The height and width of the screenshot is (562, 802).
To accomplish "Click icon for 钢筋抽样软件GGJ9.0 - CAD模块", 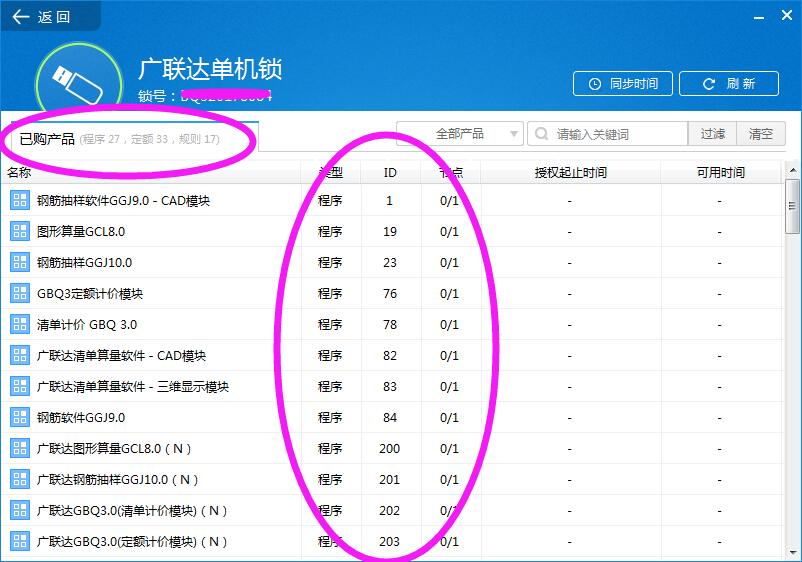I will point(20,200).
